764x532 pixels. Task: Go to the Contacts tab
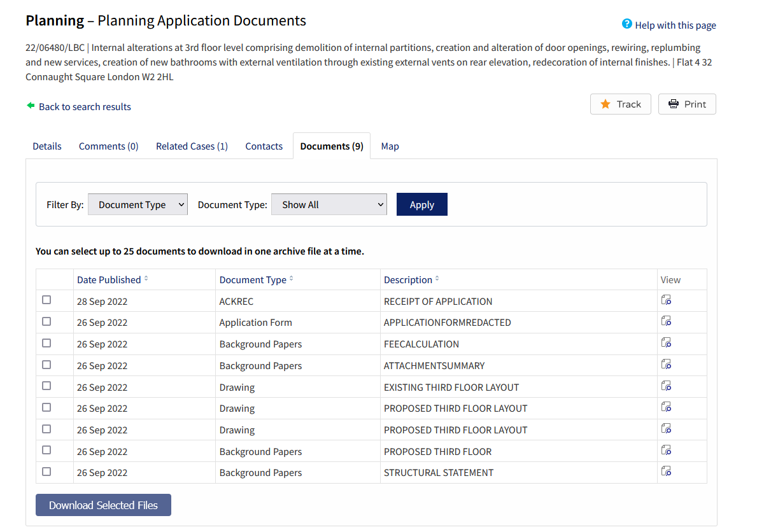[264, 146]
